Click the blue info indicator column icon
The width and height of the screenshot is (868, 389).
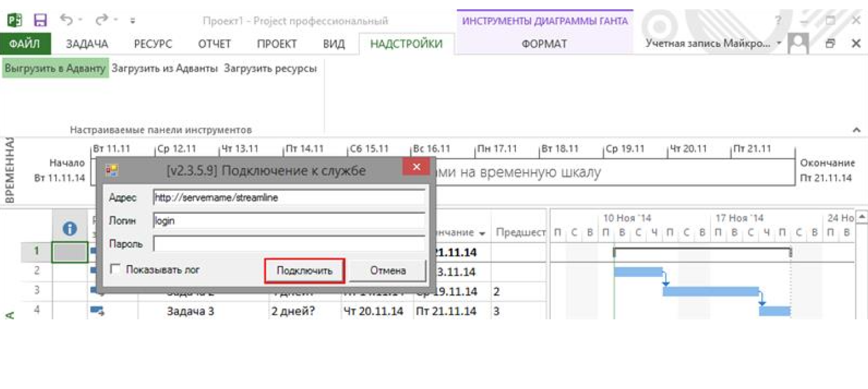tap(70, 229)
